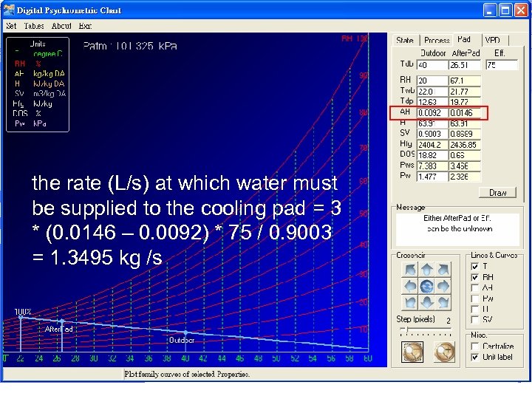Viewport: 532px width, 399px height.
Task: Click the Outdoor point label on chart
Action: pos(182,340)
